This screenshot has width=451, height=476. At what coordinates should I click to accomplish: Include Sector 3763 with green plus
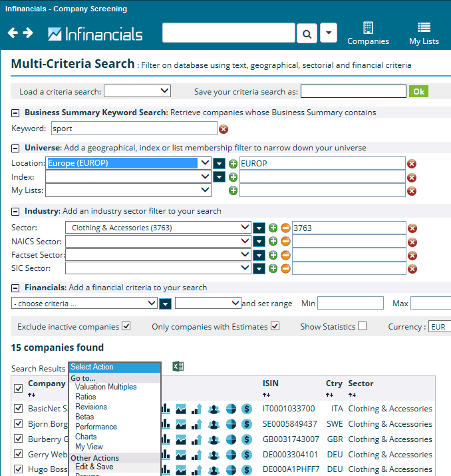pyautogui.click(x=273, y=228)
